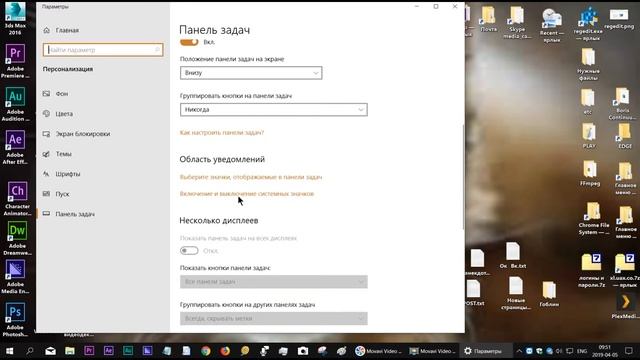This screenshot has height=360, width=640.
Task: Select Панель задач in the sidebar
Action: pos(75,213)
